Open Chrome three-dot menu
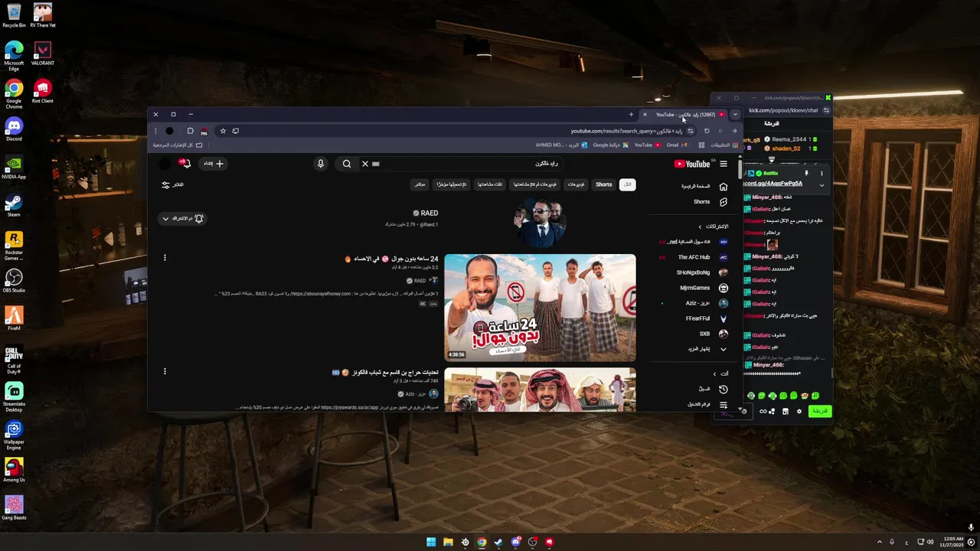 point(155,131)
